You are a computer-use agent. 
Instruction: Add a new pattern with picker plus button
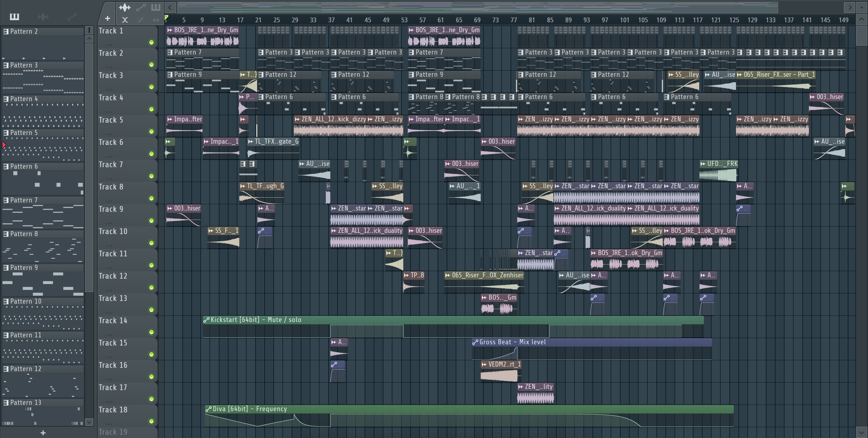click(x=43, y=433)
